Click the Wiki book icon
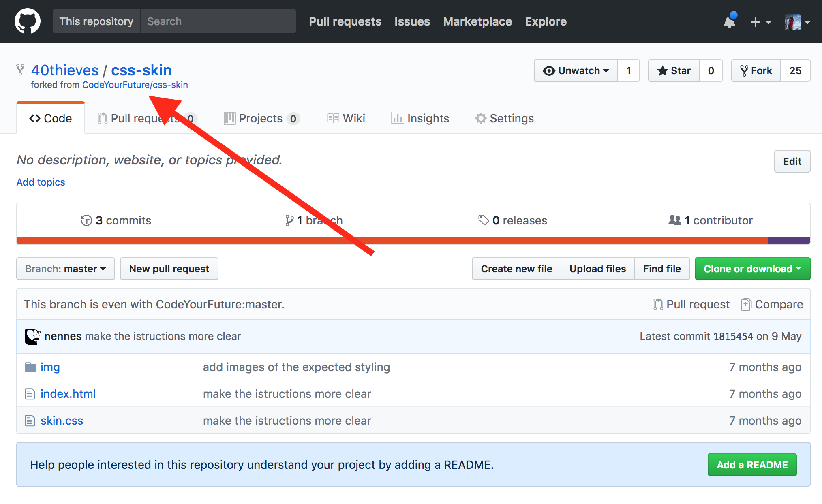The width and height of the screenshot is (822, 504). (333, 118)
